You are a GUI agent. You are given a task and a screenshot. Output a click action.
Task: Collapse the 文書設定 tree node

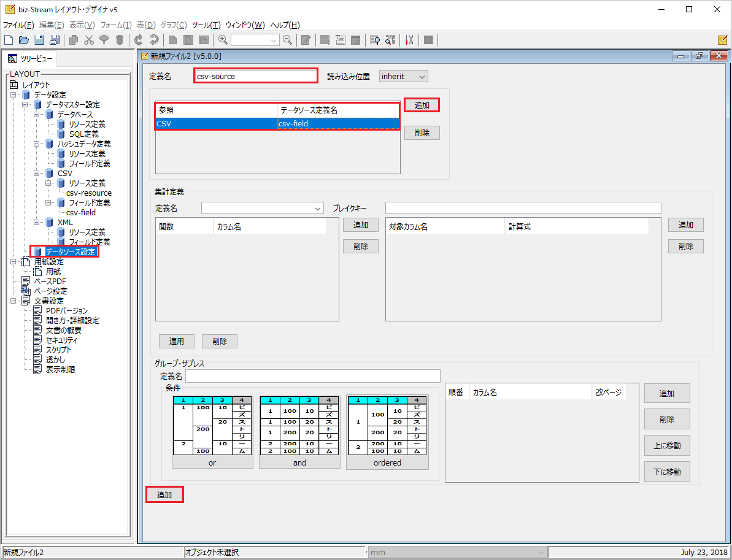pyautogui.click(x=13, y=301)
